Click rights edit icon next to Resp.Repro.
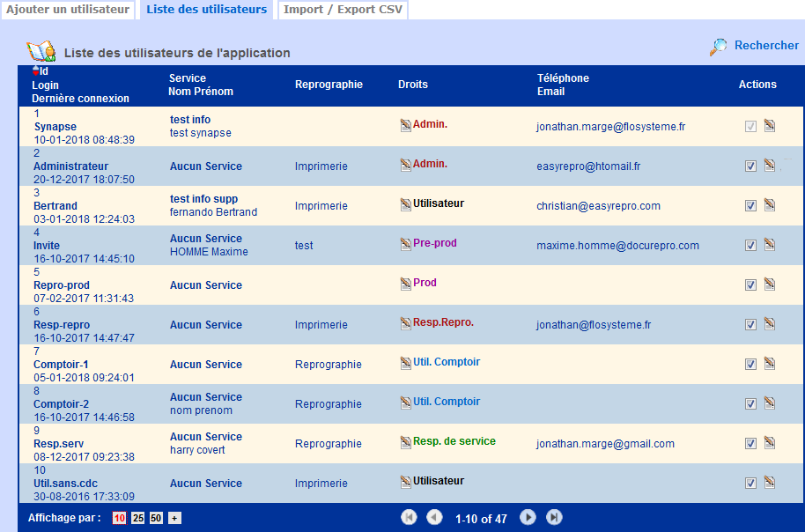The image size is (805, 532). (405, 323)
